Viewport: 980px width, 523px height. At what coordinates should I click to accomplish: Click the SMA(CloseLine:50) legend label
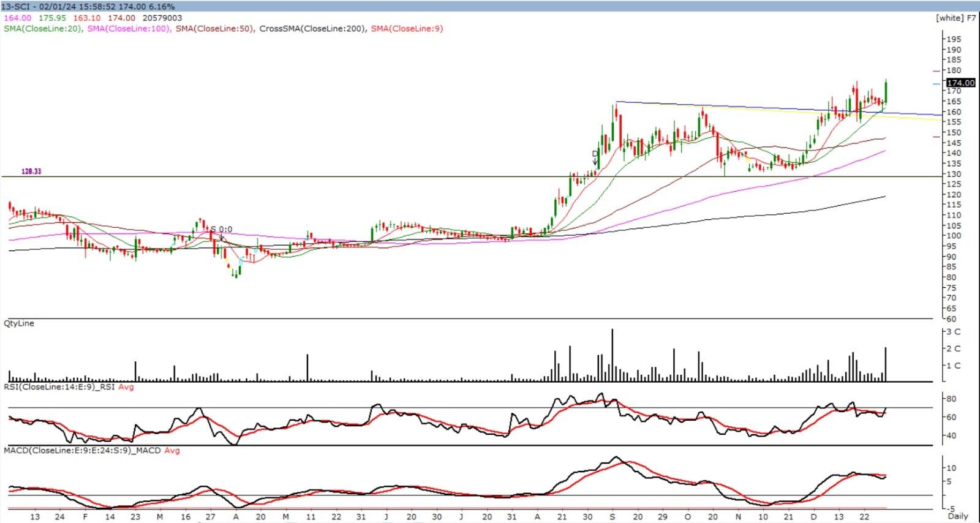point(214,29)
